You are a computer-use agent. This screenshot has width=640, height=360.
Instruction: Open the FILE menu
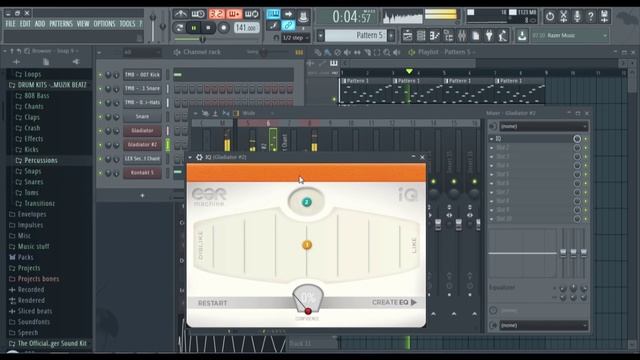tap(10, 24)
